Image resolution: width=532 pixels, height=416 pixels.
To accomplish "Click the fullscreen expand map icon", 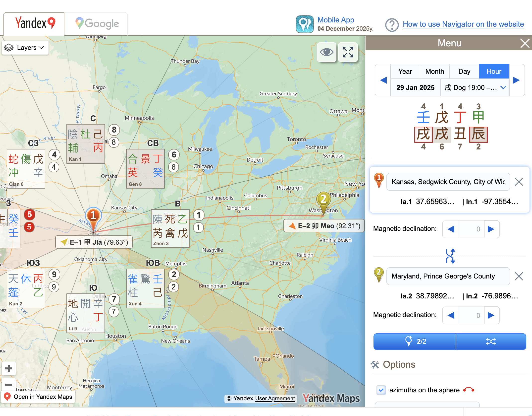I will point(348,52).
